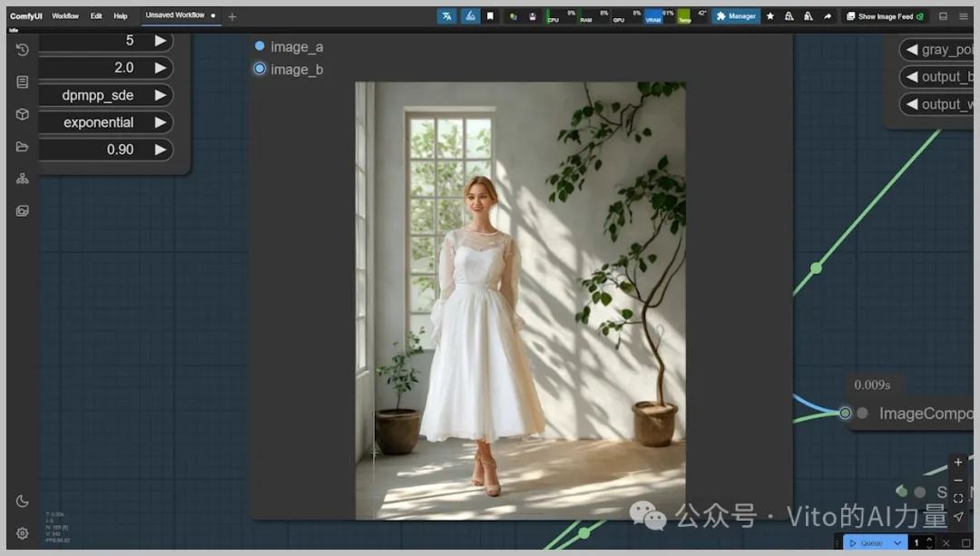Click Show Image Feed button
Viewport: 980px width, 556px height.
pyautogui.click(x=885, y=16)
